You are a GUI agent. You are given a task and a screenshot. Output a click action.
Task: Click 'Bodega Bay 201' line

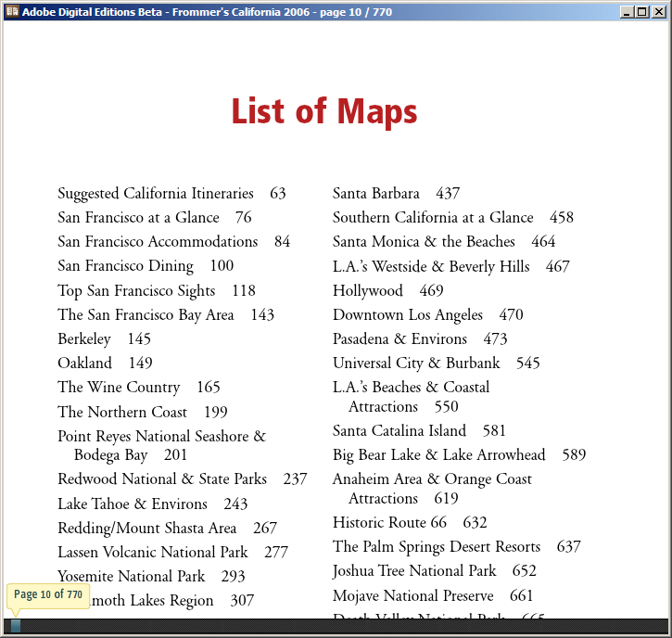[x=131, y=455]
